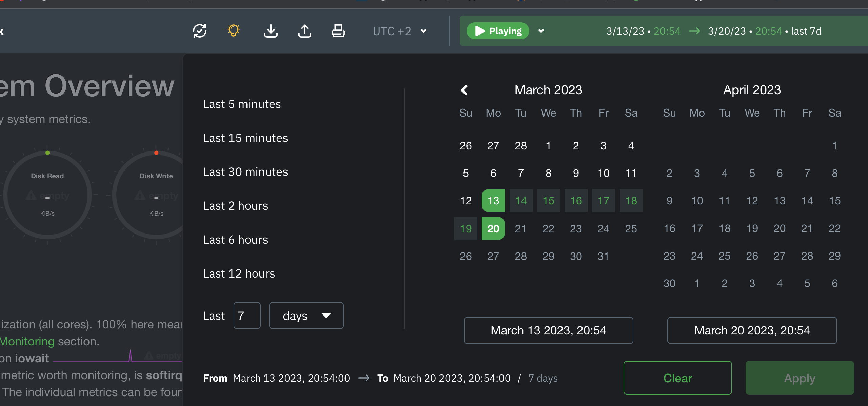Viewport: 868px width, 406px height.
Task: Click the Clear button
Action: point(677,378)
